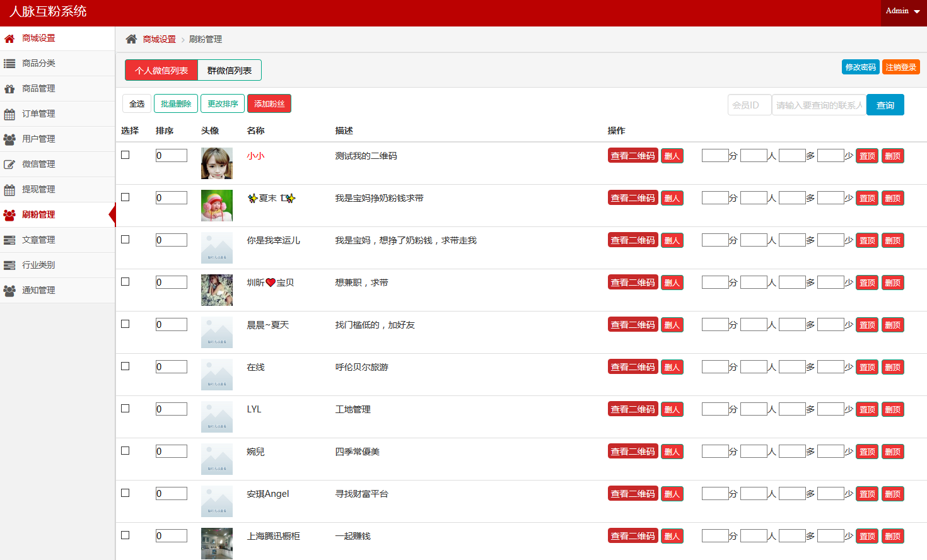Select the checkbox for the LYL row
The image size is (927, 560).
[125, 409]
